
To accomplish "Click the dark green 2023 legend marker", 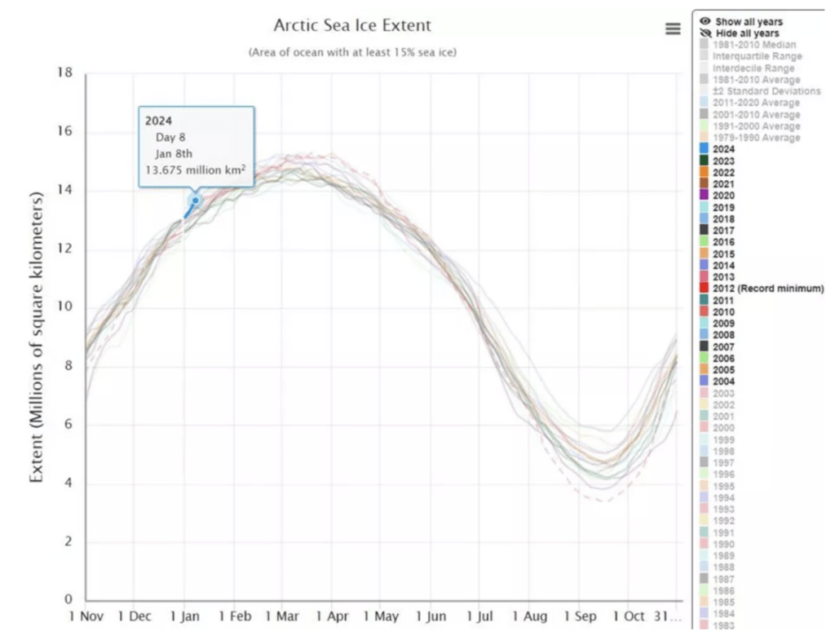I will pos(705,161).
